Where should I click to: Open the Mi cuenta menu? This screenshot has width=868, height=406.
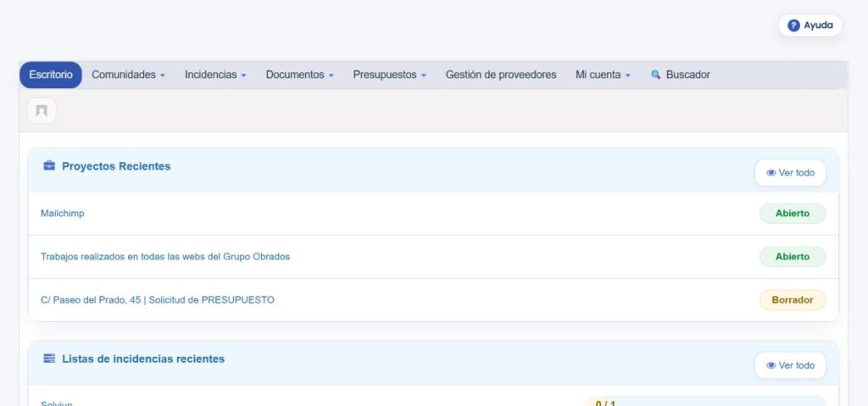click(603, 75)
